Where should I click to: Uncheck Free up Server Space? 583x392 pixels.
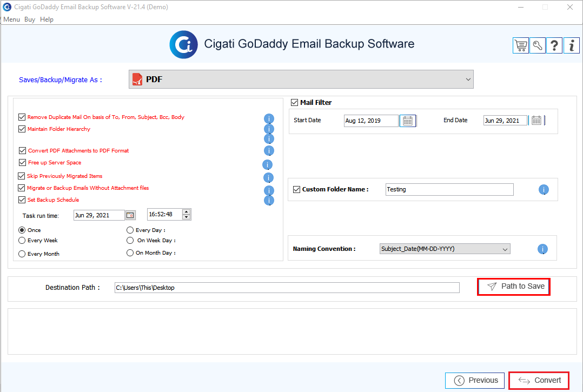click(x=22, y=162)
